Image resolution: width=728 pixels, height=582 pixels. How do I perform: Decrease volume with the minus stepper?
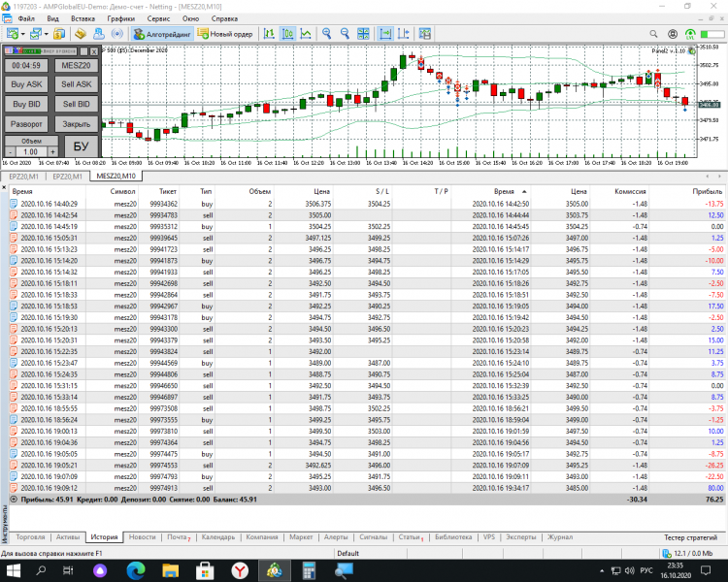tap(11, 151)
